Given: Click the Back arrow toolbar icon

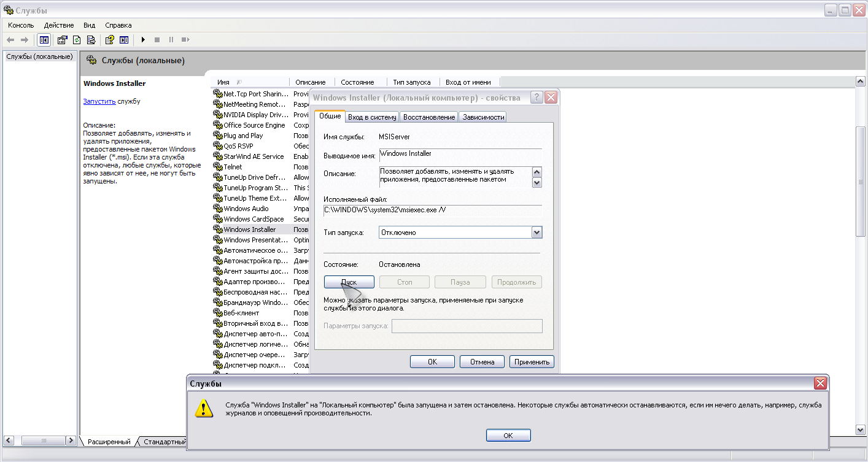Looking at the screenshot, I should 10,40.
